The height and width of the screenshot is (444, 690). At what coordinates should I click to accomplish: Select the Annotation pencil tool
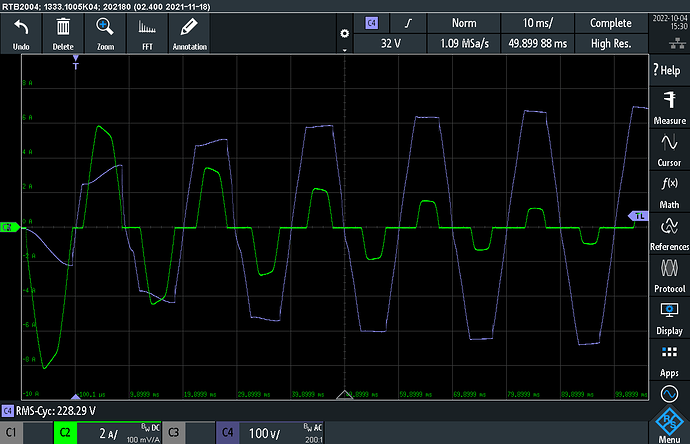point(190,33)
